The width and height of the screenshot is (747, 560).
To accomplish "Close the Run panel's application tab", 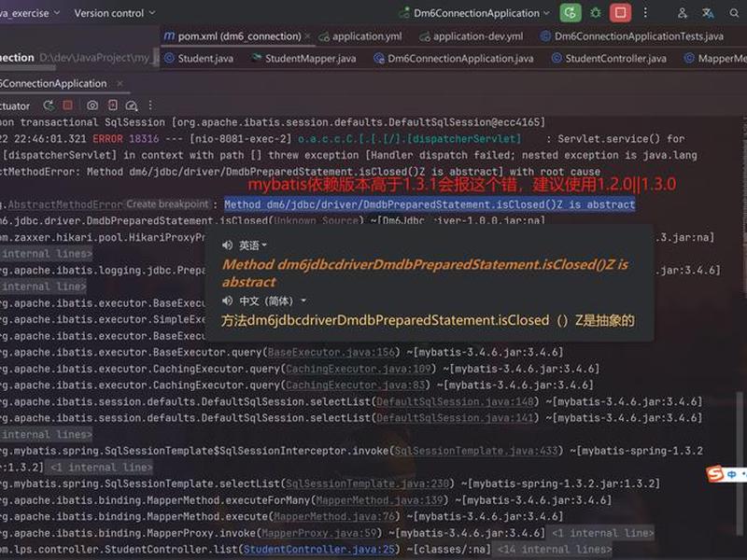I will pos(120,84).
